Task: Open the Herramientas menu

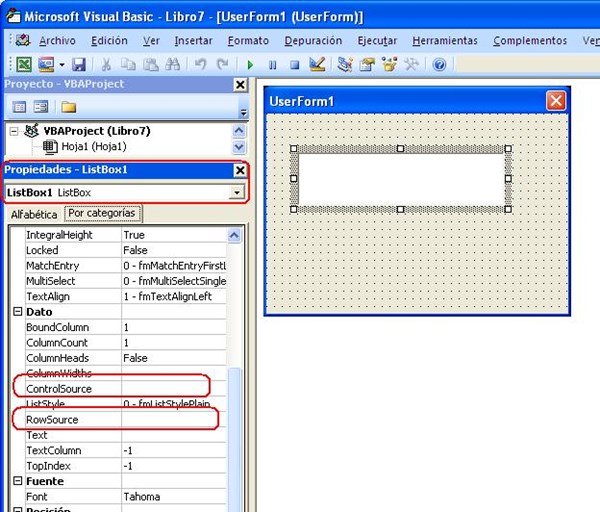Action: (x=445, y=41)
